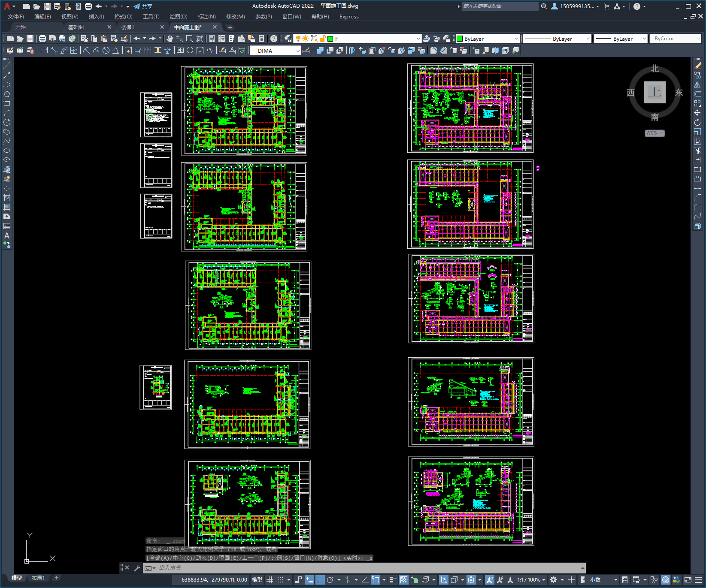Click the ViewCube top face 上
Screen dimensions: 706x588
(x=654, y=92)
